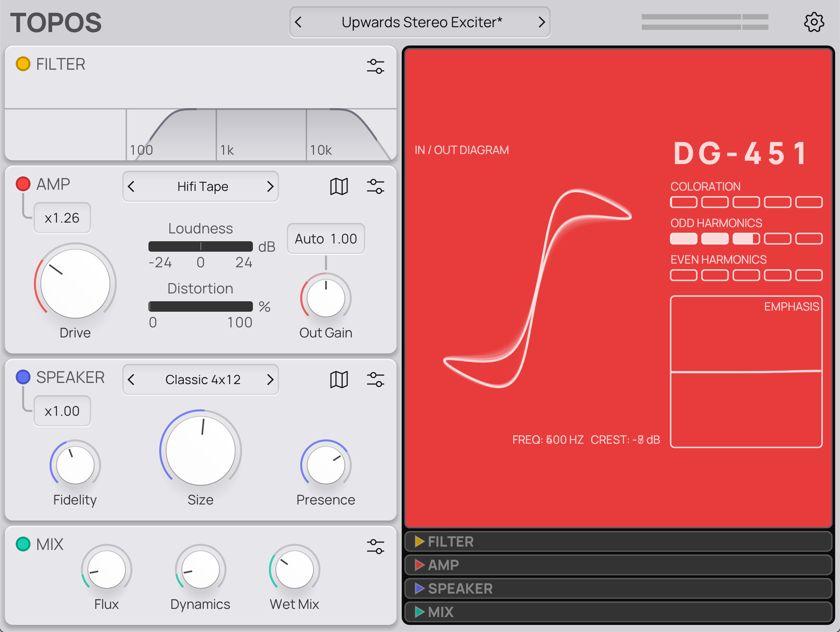Click the x1.26 amp multiplier field
Image resolution: width=840 pixels, height=632 pixels.
coord(62,217)
